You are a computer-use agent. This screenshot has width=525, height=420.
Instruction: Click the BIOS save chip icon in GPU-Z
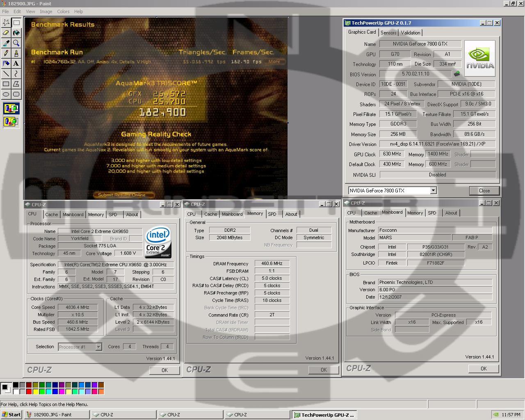coord(457,74)
